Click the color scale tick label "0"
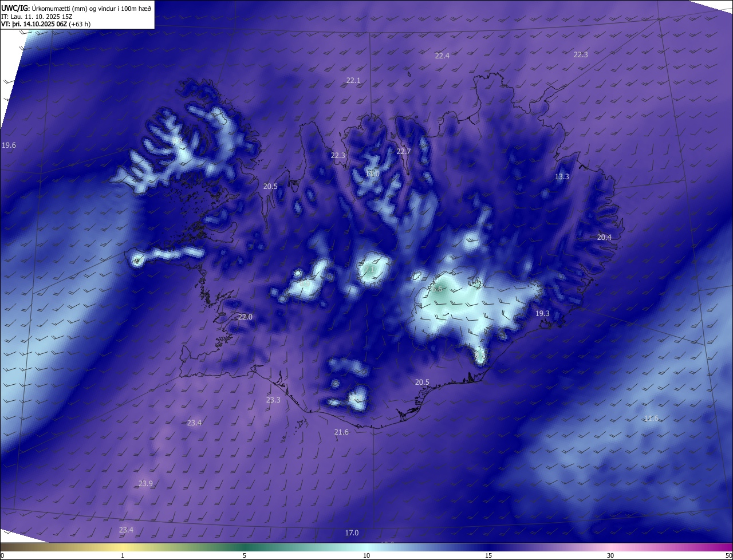The height and width of the screenshot is (560, 733). [x=2, y=555]
